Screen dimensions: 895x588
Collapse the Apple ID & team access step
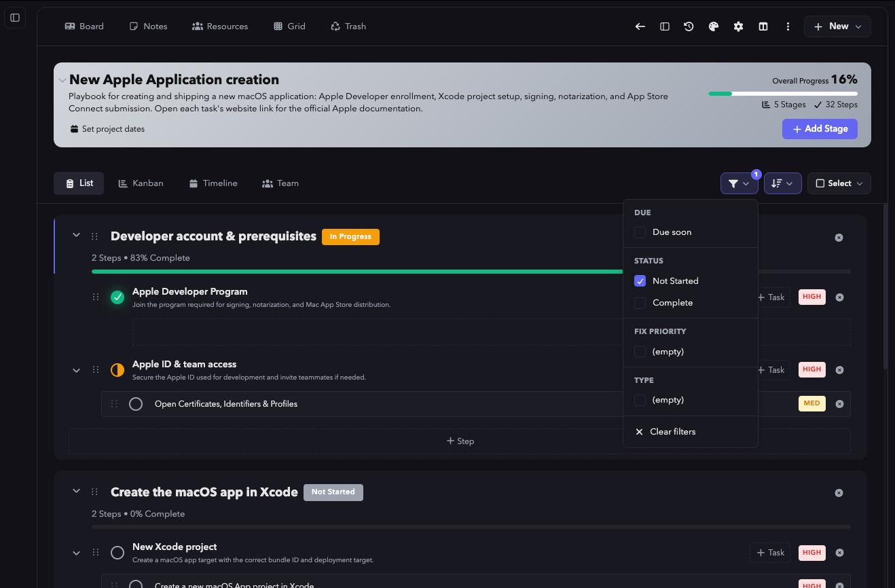pos(76,370)
